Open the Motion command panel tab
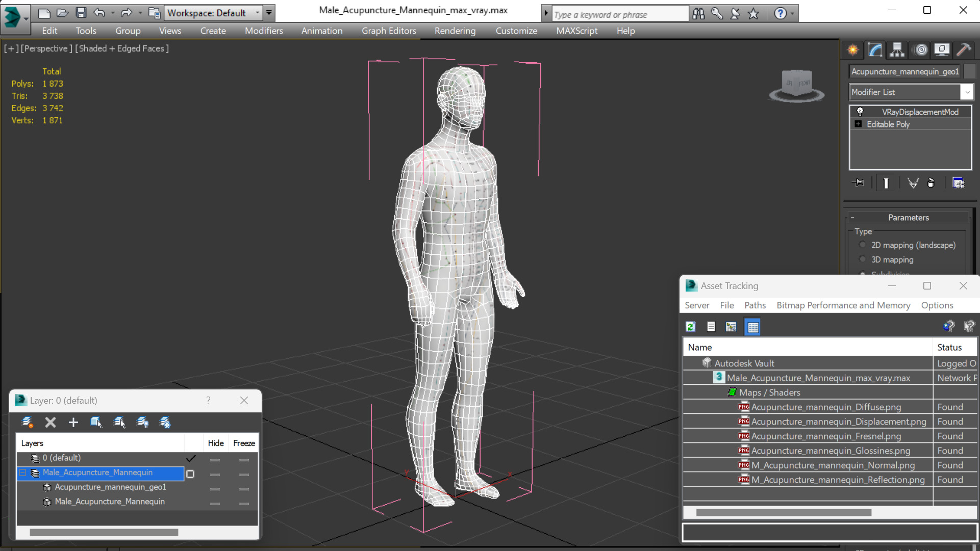The width and height of the screenshot is (980, 551). pos(921,50)
